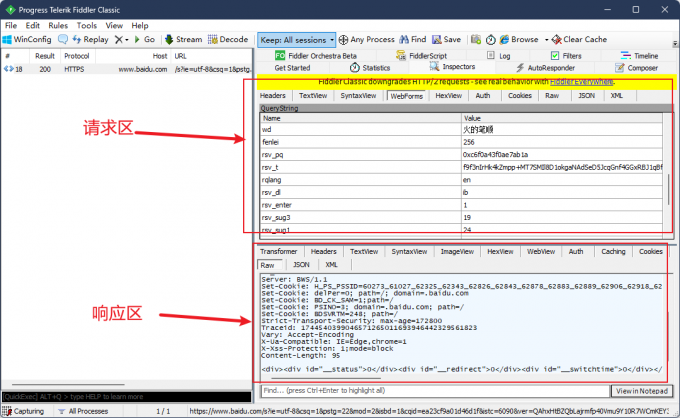The height and width of the screenshot is (418, 680).
Task: Select response JSON tab
Action: [301, 265]
